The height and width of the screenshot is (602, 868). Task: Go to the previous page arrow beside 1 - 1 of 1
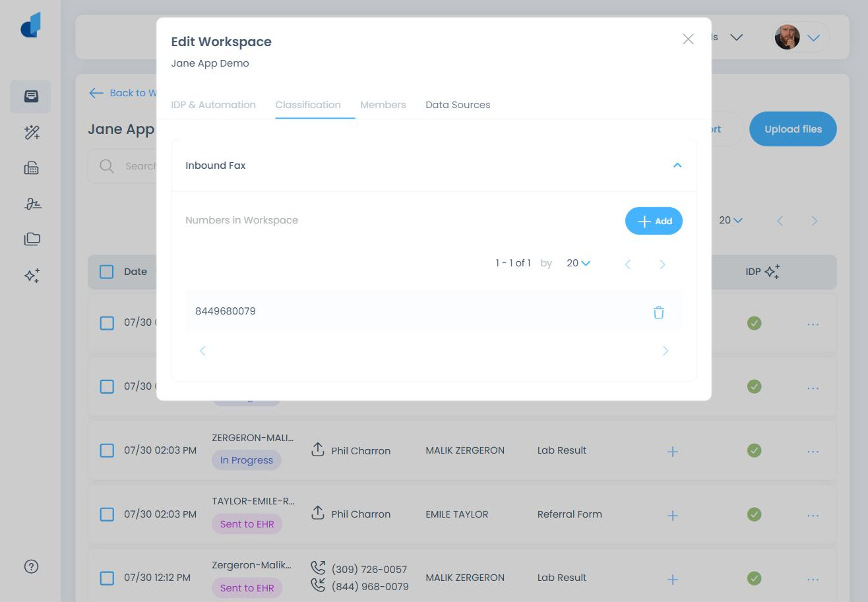click(x=627, y=264)
